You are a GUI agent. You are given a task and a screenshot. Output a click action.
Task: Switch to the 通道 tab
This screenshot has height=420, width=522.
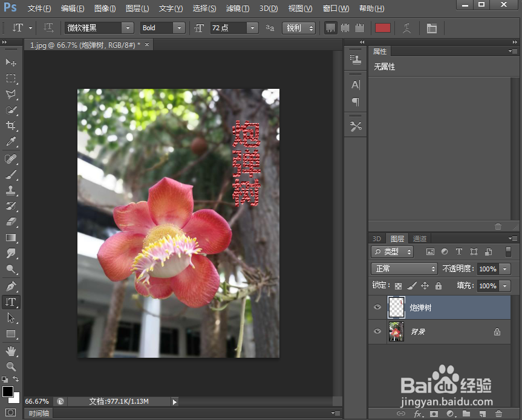419,239
